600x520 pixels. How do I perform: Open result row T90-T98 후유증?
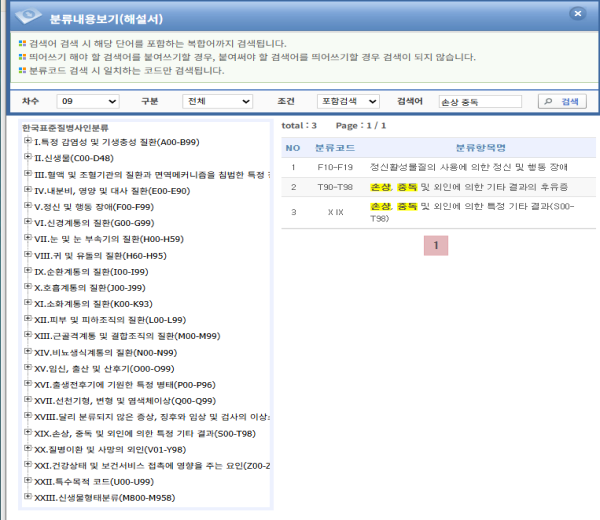tap(439, 187)
